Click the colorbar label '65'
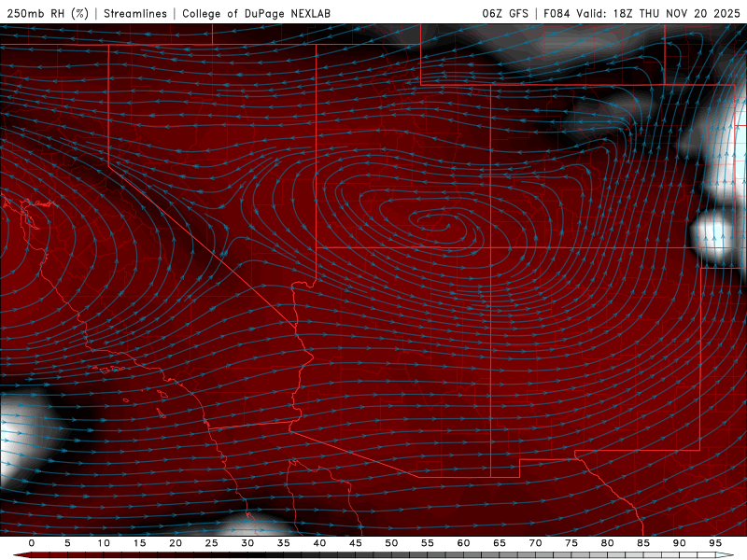This screenshot has height=560, width=747. click(500, 543)
